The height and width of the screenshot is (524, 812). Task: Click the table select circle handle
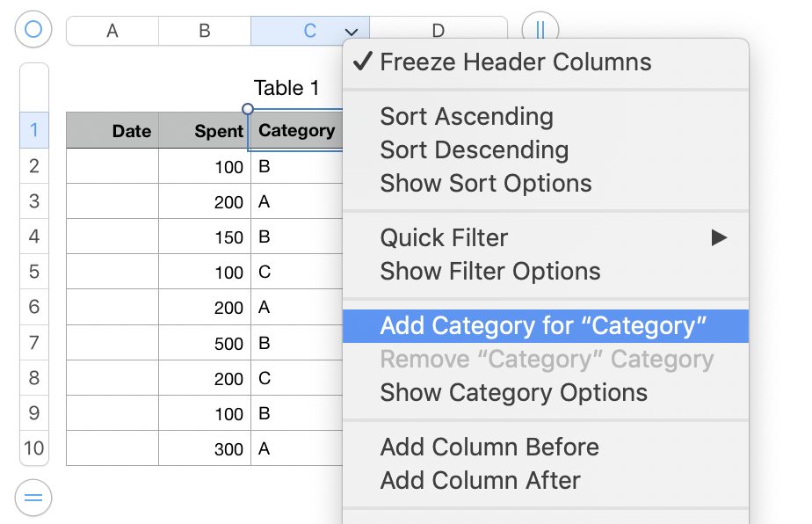33,30
